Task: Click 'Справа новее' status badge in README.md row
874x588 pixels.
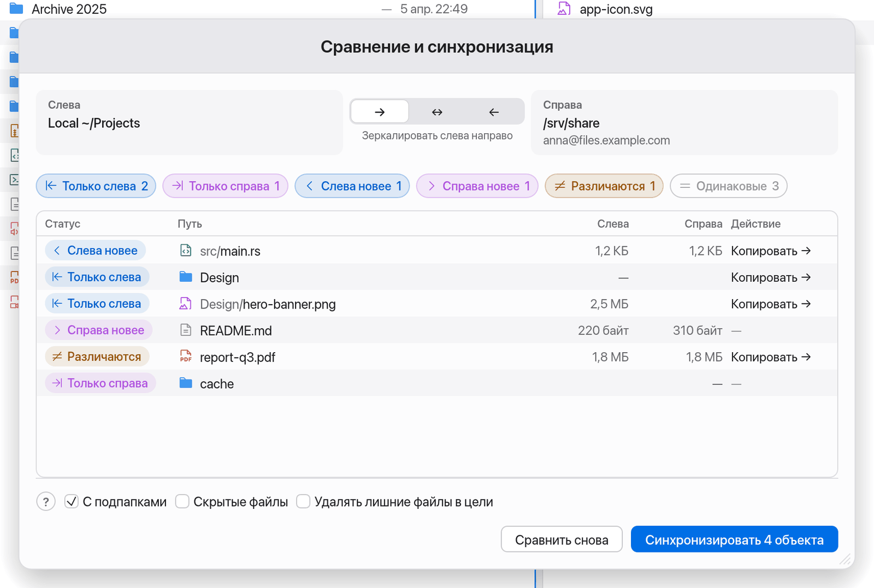Action: pos(99,330)
